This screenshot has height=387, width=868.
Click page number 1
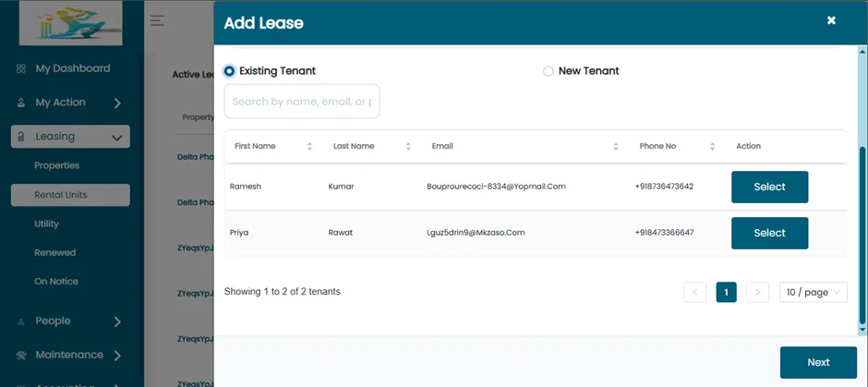[727, 292]
